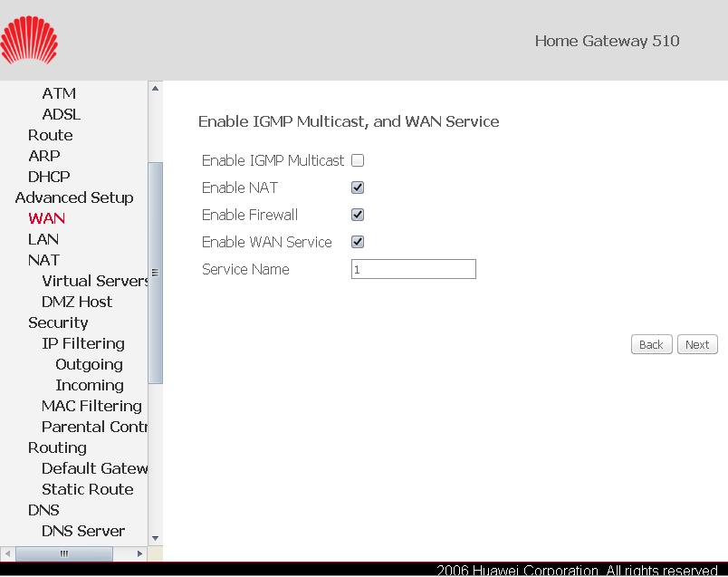Click the horizontal scroll left arrow
Image resolution: width=728 pixels, height=577 pixels.
coord(8,553)
